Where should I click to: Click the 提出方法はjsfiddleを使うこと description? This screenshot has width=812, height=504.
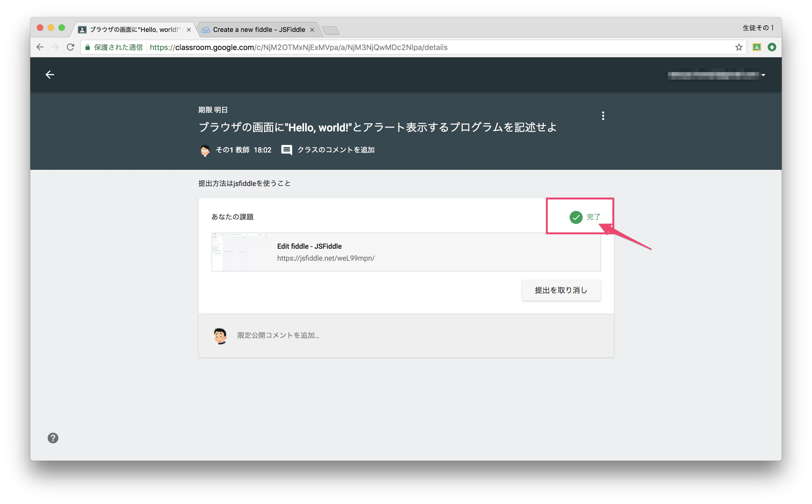coord(245,183)
